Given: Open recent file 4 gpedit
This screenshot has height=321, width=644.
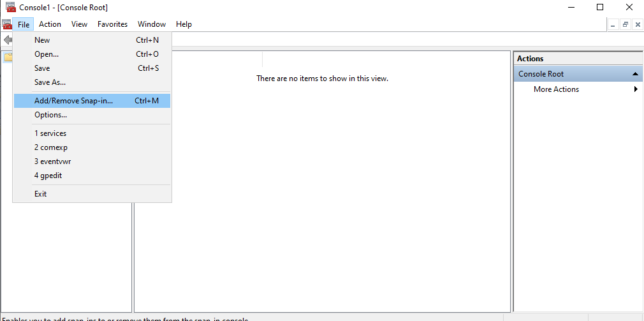Looking at the screenshot, I should tap(92, 175).
